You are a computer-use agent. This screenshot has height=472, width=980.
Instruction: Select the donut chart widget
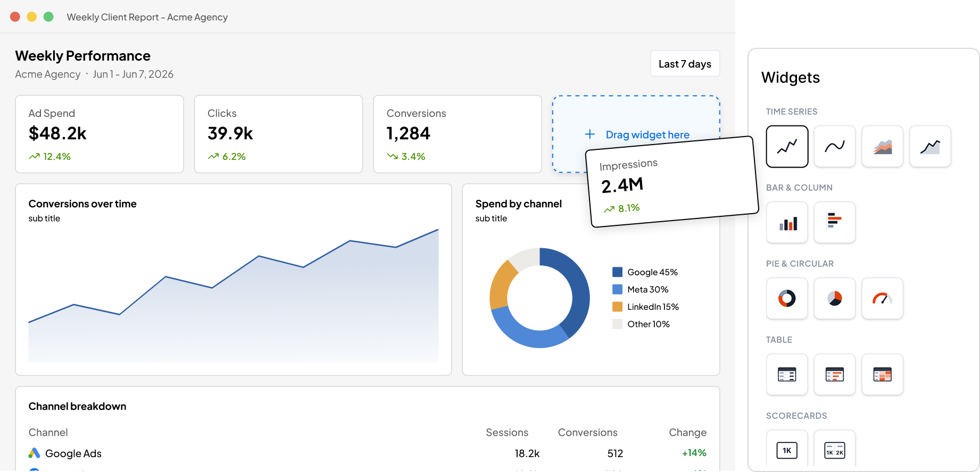(787, 298)
